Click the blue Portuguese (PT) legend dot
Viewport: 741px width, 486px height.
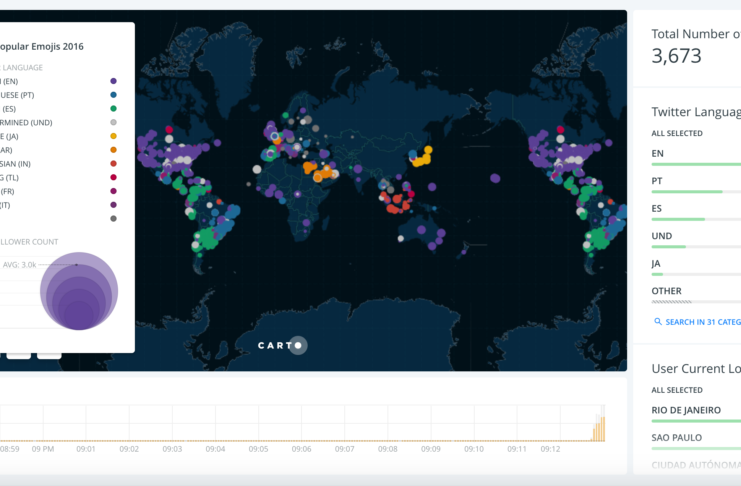(114, 95)
